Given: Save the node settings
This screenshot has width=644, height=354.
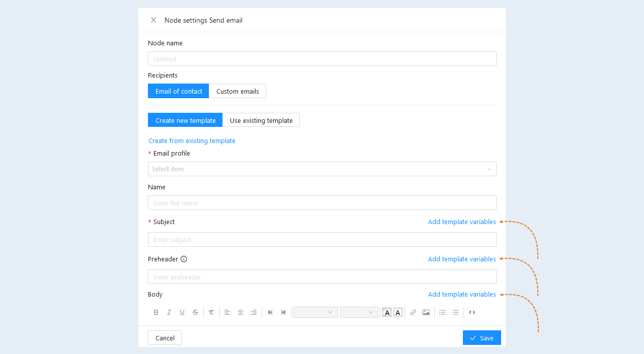Looking at the screenshot, I should click(482, 338).
